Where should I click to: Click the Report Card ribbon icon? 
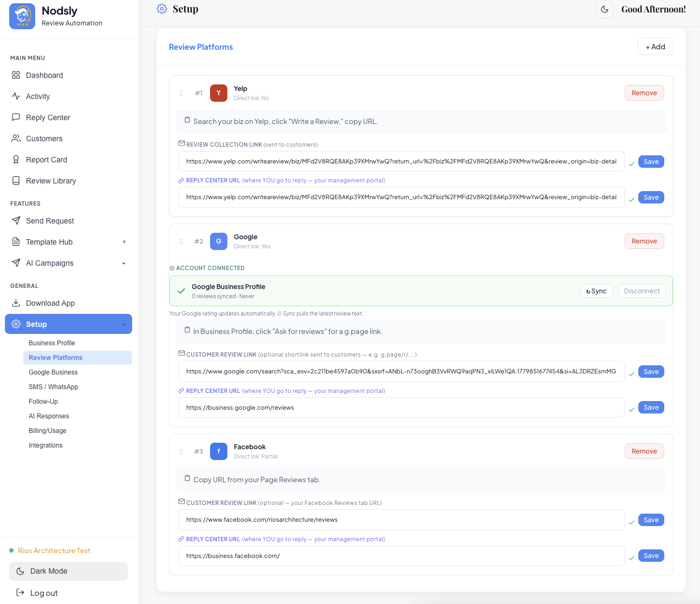tap(16, 160)
